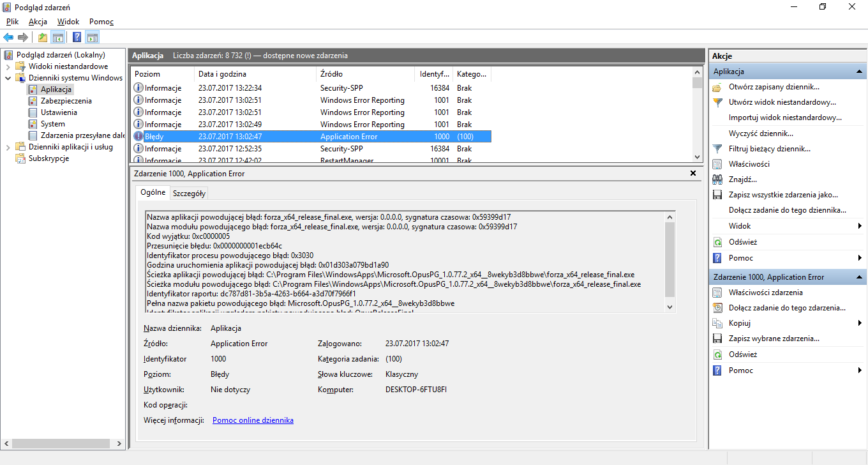Viewport: 868px width, 465px height.
Task: Click folder icon beside Otwórz zapisany dziennik
Action: 717,87
